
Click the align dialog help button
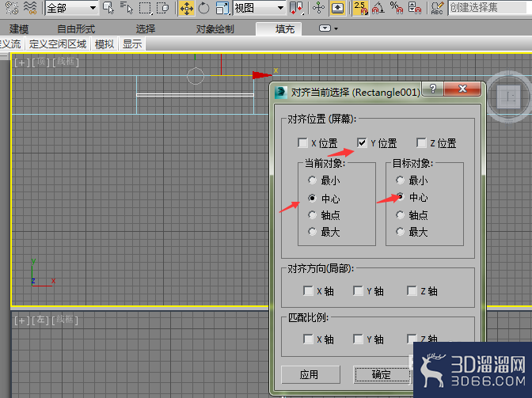click(432, 89)
